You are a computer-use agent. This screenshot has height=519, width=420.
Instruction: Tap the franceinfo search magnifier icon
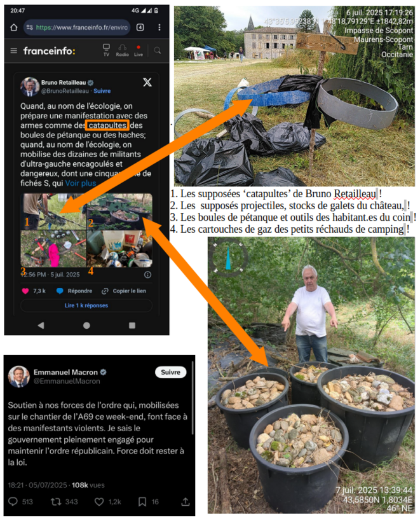(x=158, y=50)
